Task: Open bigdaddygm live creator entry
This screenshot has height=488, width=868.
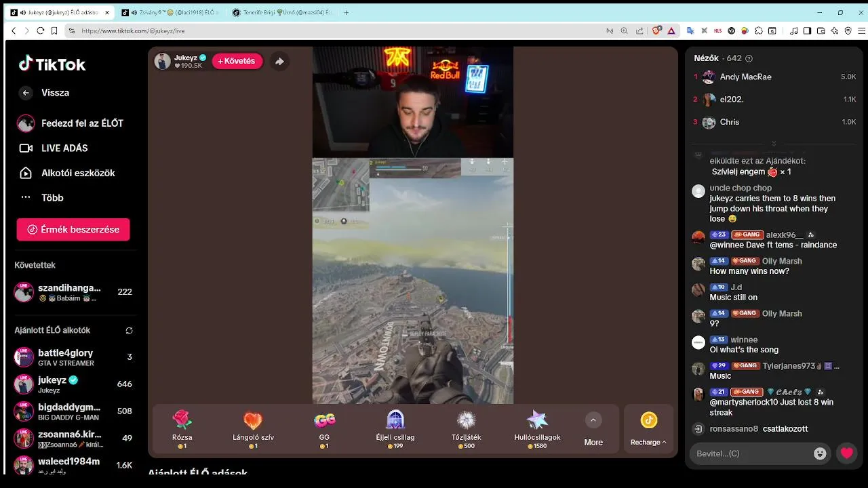Action: [x=73, y=411]
